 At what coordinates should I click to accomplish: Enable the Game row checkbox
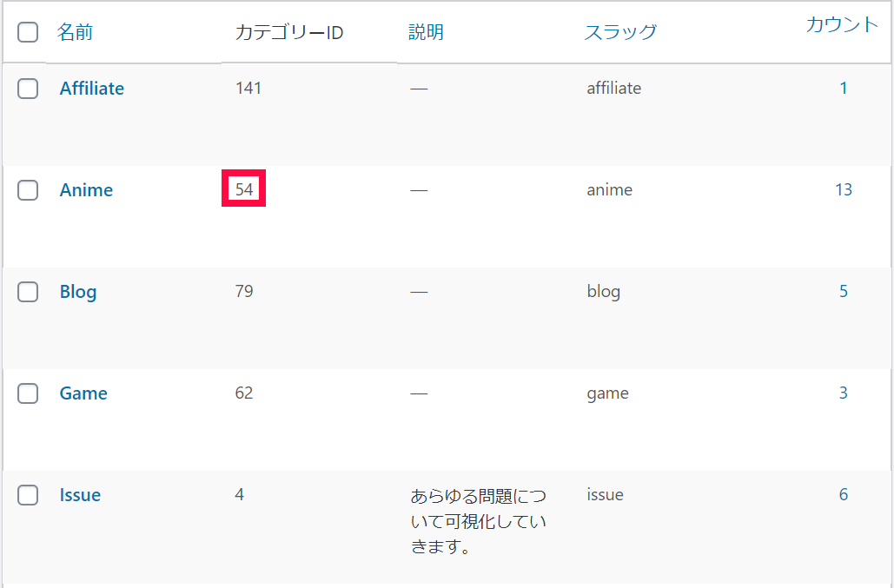28,393
